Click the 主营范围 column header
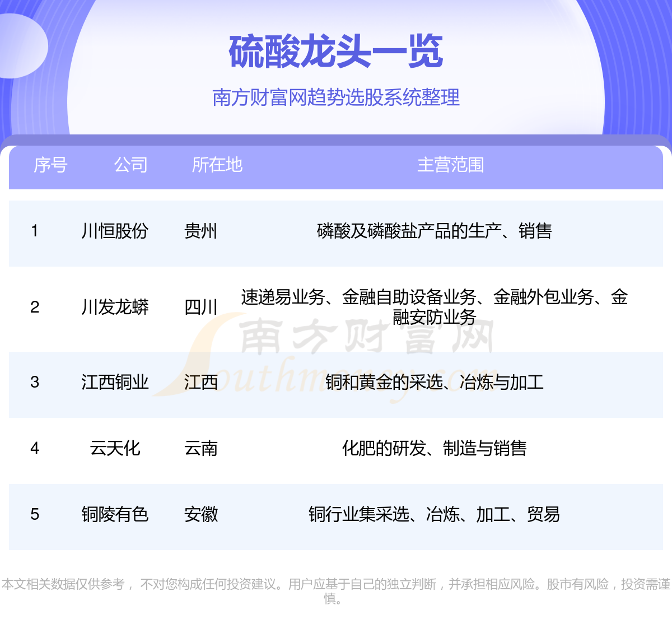The height and width of the screenshot is (624, 672). [451, 165]
